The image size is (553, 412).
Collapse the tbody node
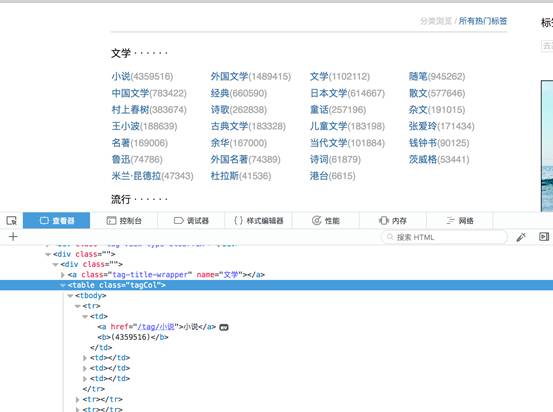coord(70,296)
